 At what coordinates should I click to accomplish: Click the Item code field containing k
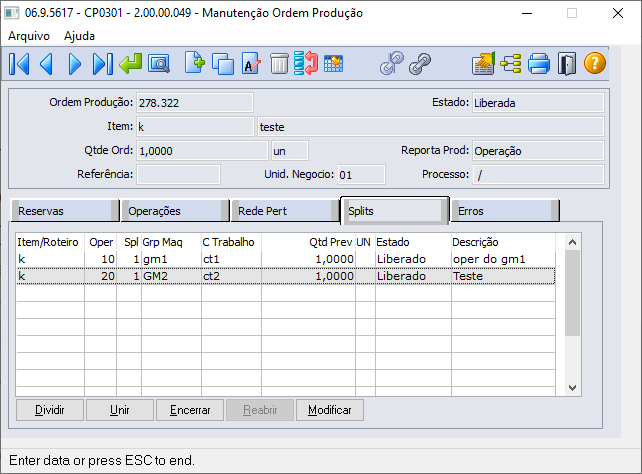(x=195, y=127)
